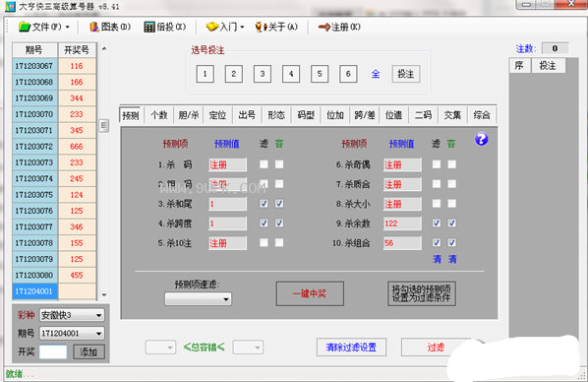The height and width of the screenshot is (382, 588).
Task: Toggle 滤 checkbox for 1.杀码
Action: [264, 164]
